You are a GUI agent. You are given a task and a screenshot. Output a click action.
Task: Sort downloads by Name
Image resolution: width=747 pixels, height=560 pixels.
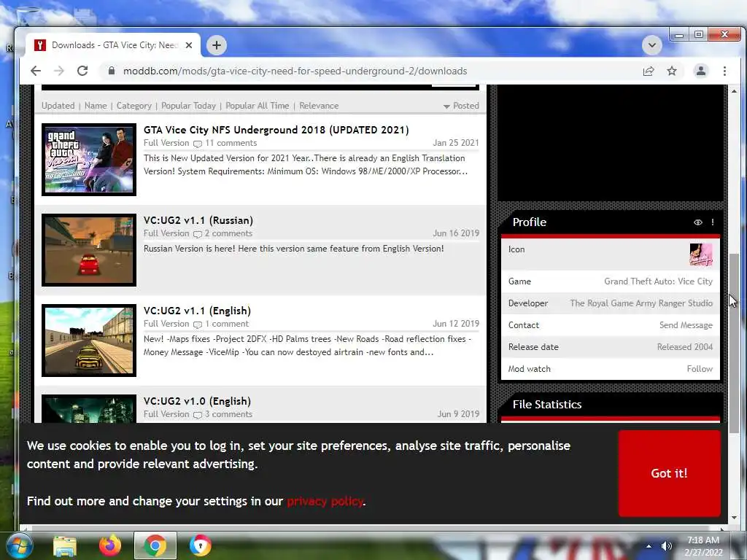click(96, 106)
